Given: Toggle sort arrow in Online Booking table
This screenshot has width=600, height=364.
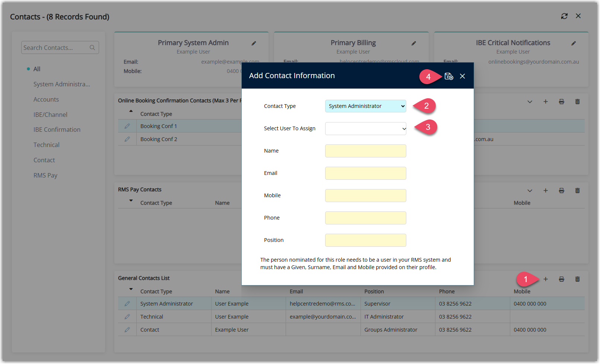Looking at the screenshot, I should [x=131, y=111].
